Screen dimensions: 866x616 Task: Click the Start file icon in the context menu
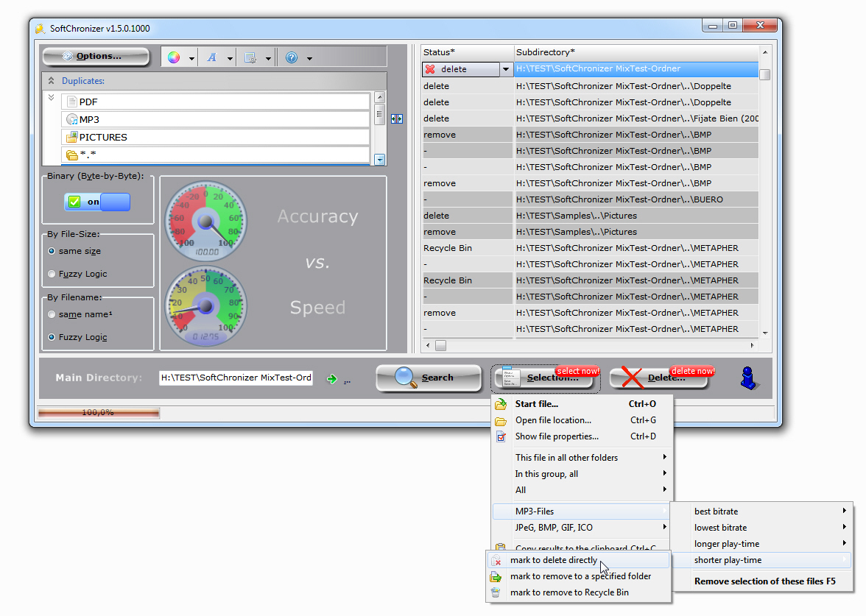click(x=501, y=404)
